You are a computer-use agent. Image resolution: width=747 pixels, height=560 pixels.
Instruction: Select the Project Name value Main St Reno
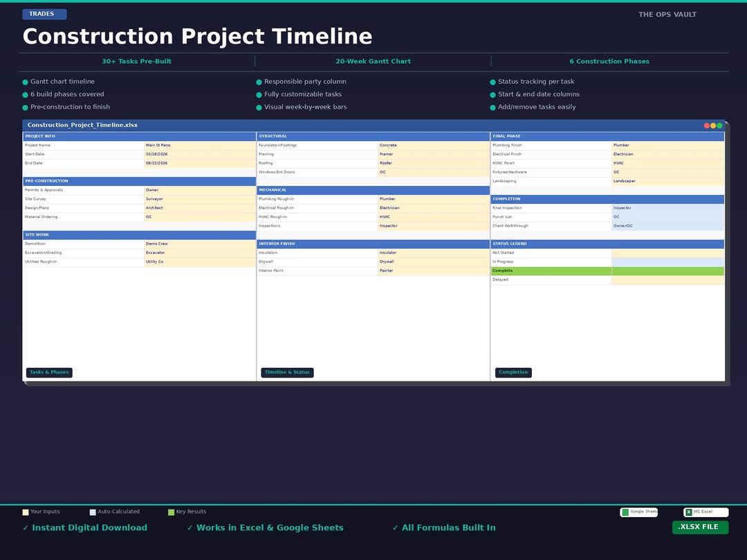tap(200, 145)
